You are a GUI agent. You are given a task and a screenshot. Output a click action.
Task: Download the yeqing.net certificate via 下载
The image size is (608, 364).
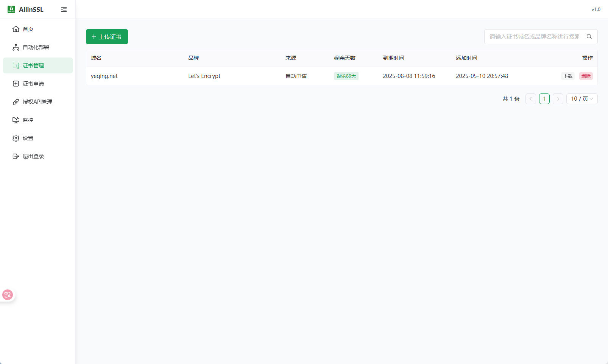pos(568,76)
